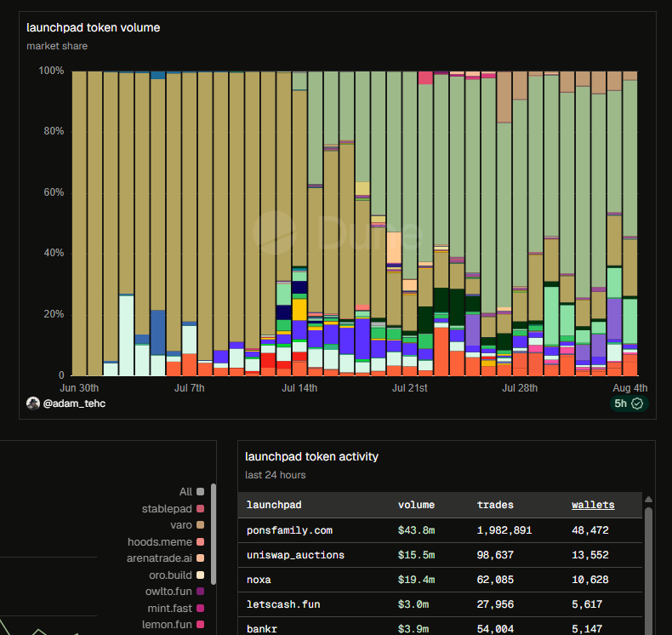Click the launchpad token volume chart title
This screenshot has height=635, width=672.
[x=93, y=28]
